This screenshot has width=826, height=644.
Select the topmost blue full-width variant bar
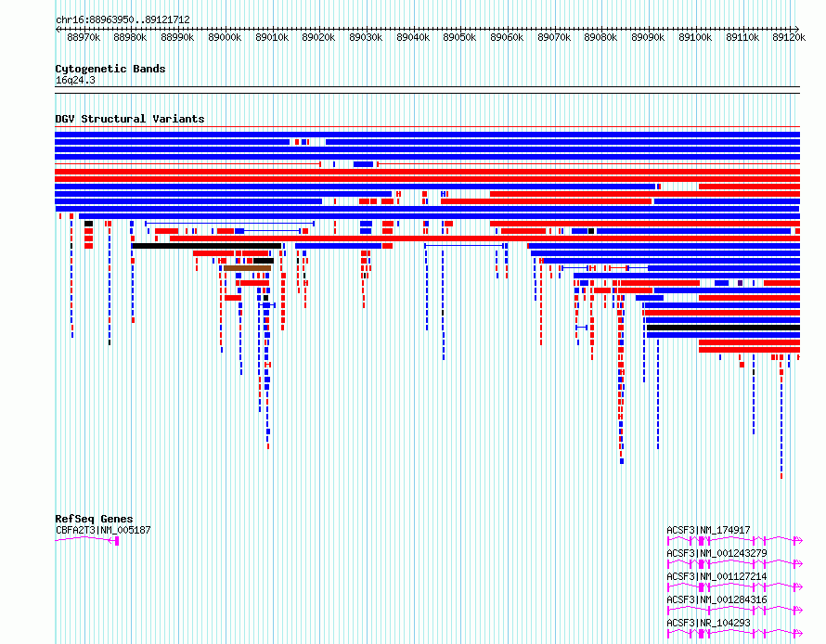click(x=427, y=135)
